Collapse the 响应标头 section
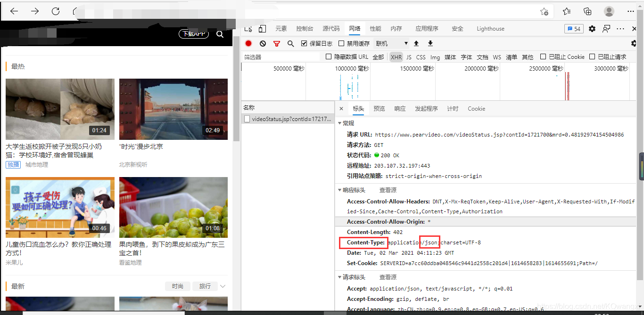The width and height of the screenshot is (644, 315). 340,190
